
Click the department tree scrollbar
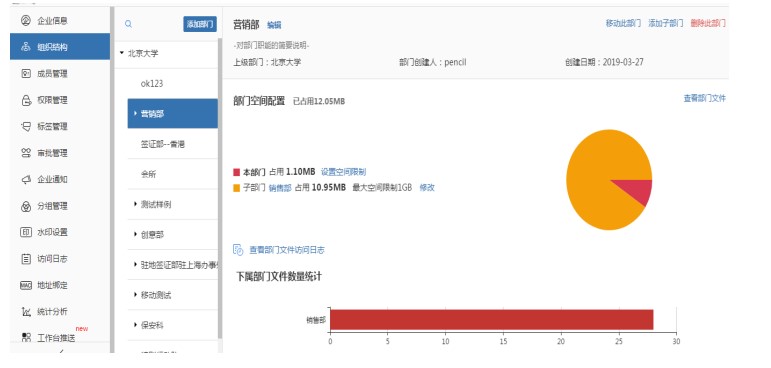[220, 187]
